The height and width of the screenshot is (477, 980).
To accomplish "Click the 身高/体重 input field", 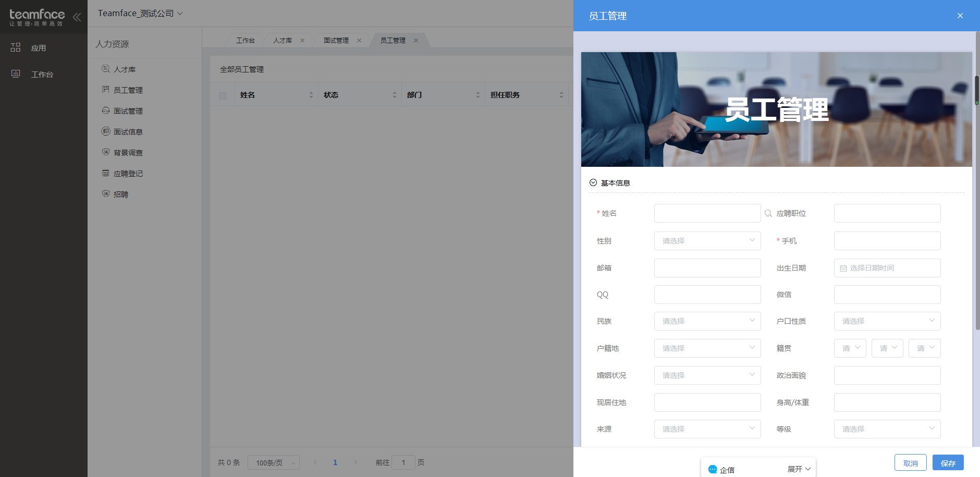I will [887, 402].
